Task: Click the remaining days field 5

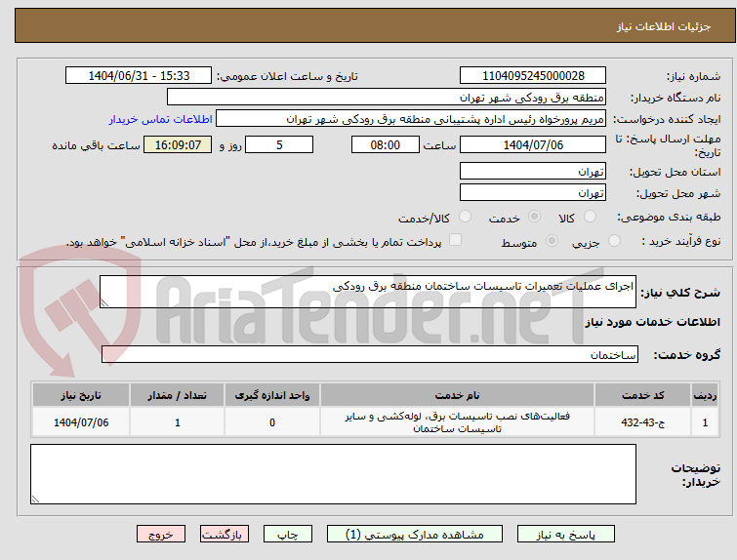Action: (279, 144)
